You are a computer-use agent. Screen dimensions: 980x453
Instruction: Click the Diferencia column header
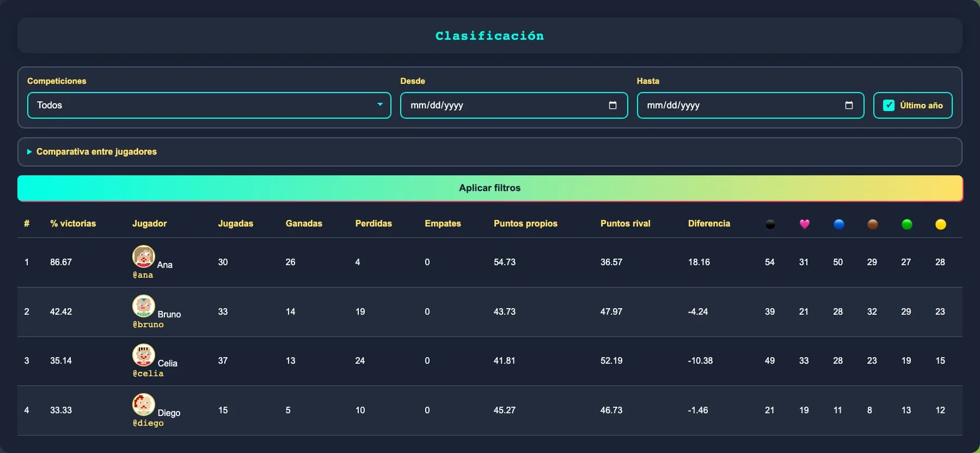point(709,223)
